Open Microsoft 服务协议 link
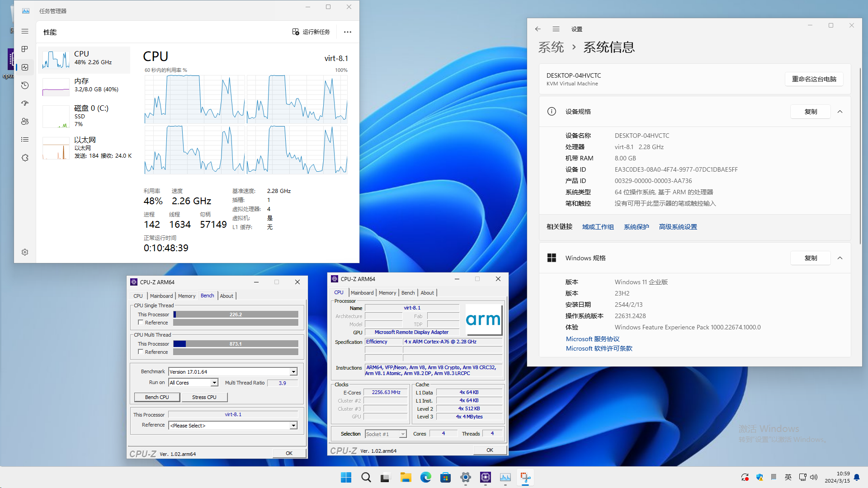The height and width of the screenshot is (488, 868). (x=593, y=339)
